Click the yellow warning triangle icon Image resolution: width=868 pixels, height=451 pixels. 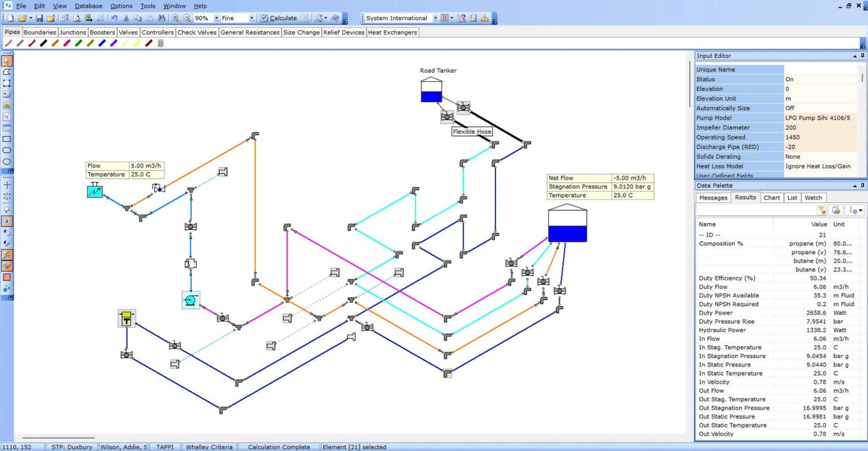(x=485, y=19)
